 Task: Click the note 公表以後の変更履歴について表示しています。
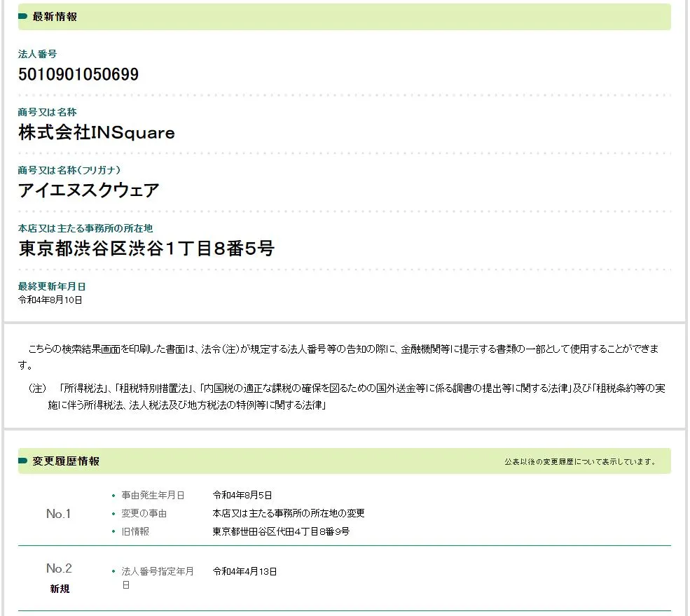click(581, 462)
